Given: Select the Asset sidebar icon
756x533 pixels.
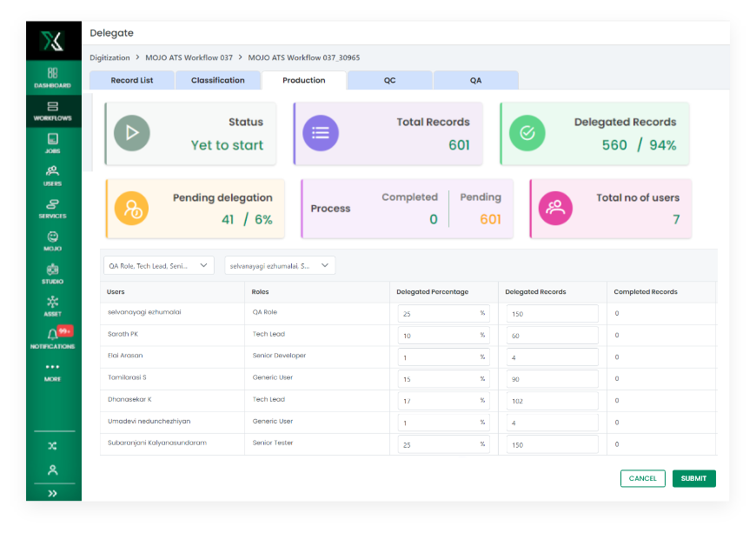Looking at the screenshot, I should point(53,302).
